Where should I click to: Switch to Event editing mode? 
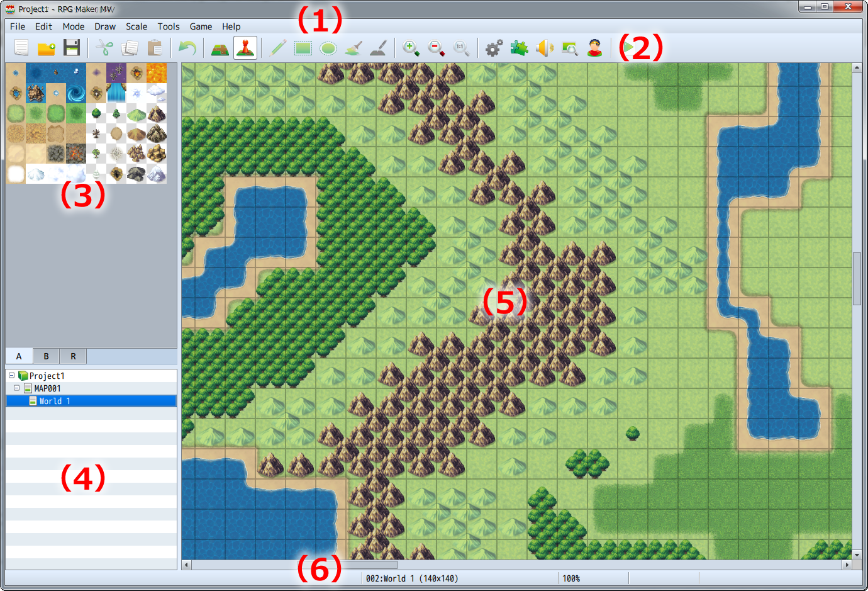(x=245, y=47)
